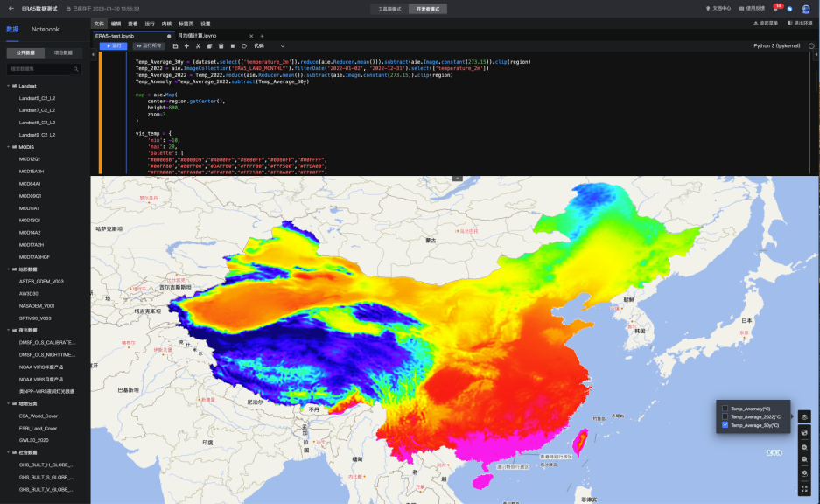Collapse the Landsat dataset group
The image size is (820, 504).
8,86
